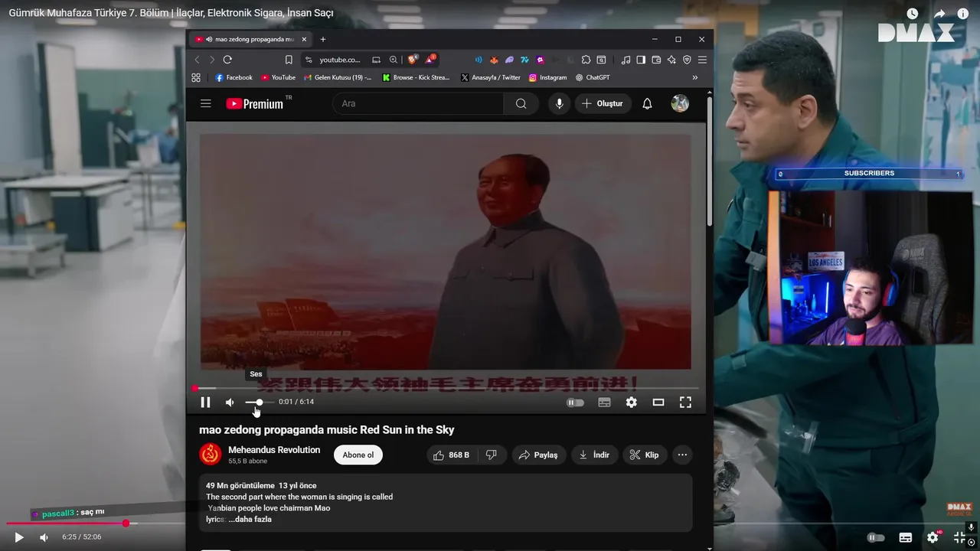Toggle autoplay switch in inner video player
Viewport: 980px width, 551px height.
pos(575,403)
